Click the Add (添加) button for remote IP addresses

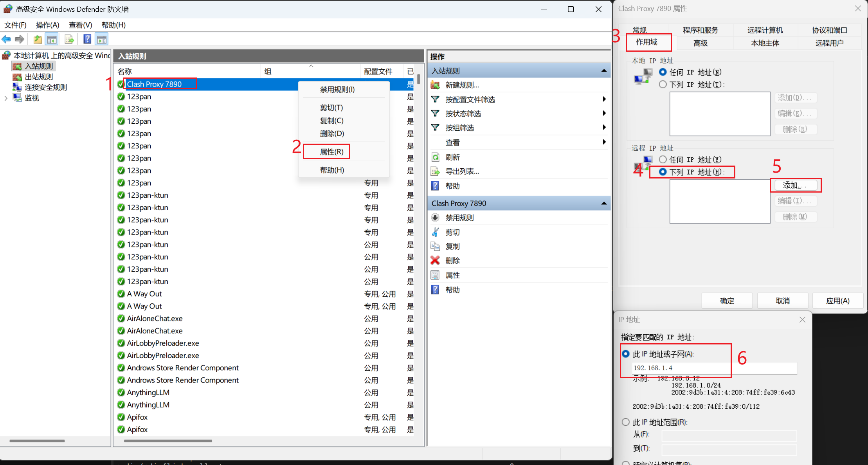[x=795, y=185]
